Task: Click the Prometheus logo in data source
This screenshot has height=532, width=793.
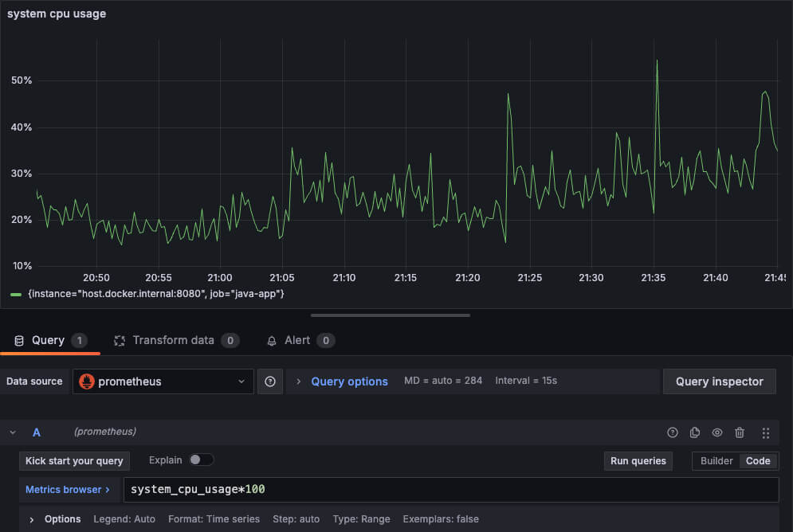Action: [x=87, y=381]
